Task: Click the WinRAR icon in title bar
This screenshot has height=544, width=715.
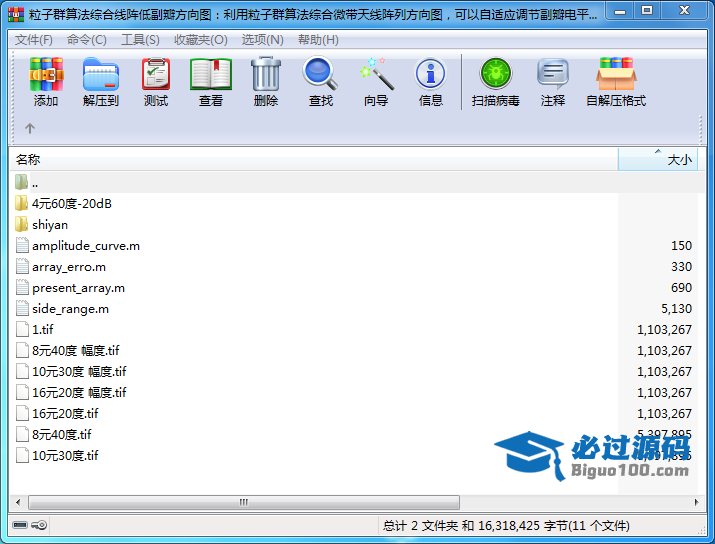Action: coord(16,15)
